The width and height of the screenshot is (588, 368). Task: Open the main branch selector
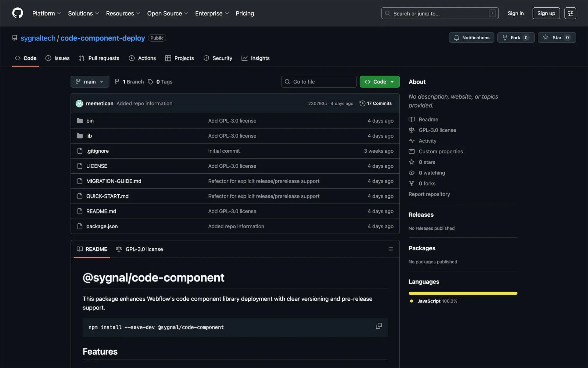(90, 82)
